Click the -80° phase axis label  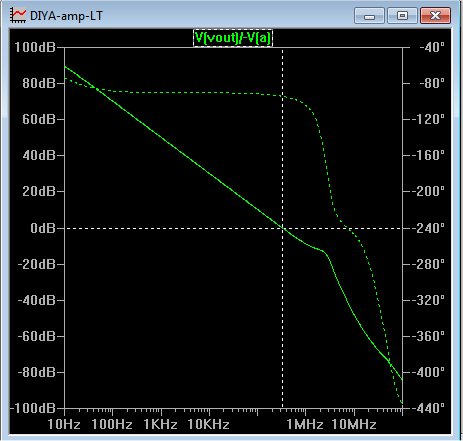pyautogui.click(x=432, y=83)
